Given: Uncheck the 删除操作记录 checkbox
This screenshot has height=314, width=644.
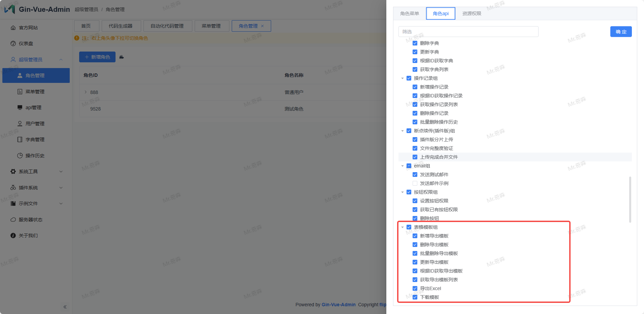Looking at the screenshot, I should pyautogui.click(x=415, y=113).
